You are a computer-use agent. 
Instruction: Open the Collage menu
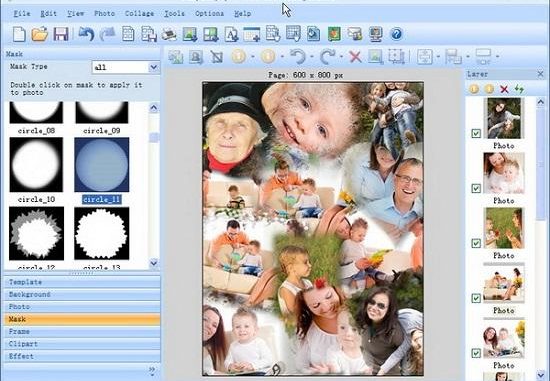coord(140,14)
